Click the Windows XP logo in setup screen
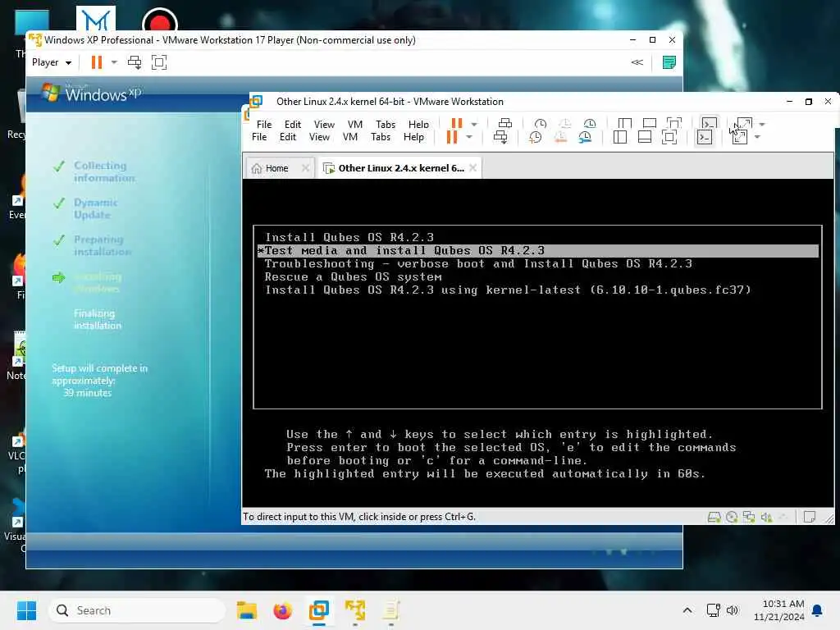This screenshot has height=630, width=840. (x=92, y=94)
